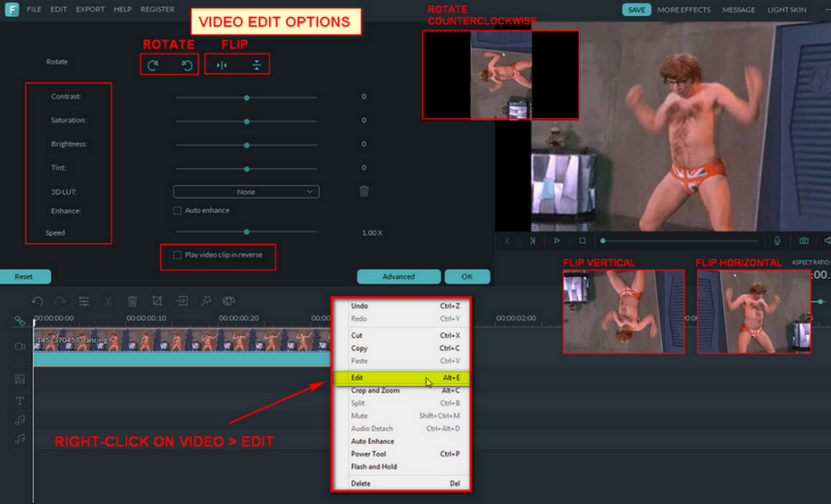Viewport: 831px width, 504px height.
Task: Click the Contrast slider handle
Action: click(x=247, y=97)
